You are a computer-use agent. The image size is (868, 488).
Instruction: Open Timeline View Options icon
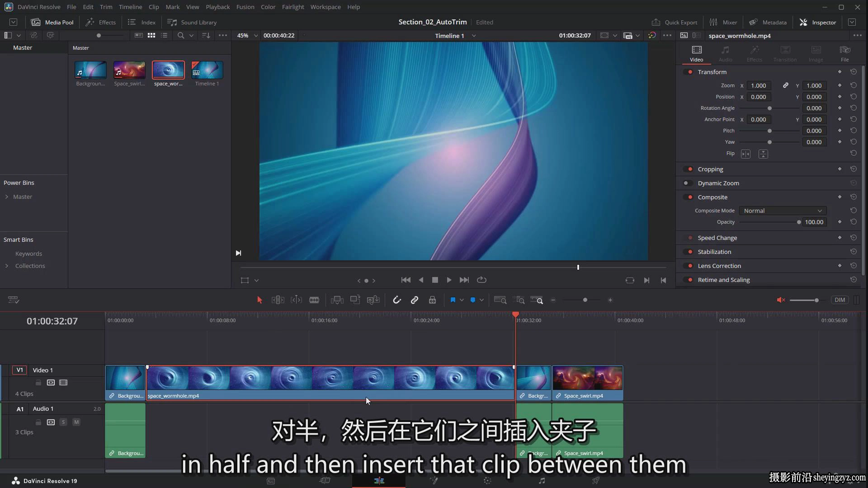[x=14, y=300]
